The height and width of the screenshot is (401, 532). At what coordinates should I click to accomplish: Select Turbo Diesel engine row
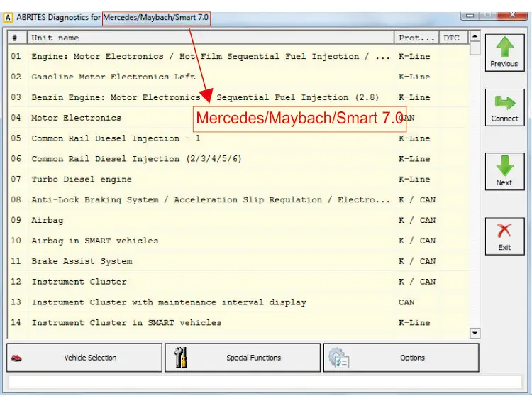pos(238,180)
